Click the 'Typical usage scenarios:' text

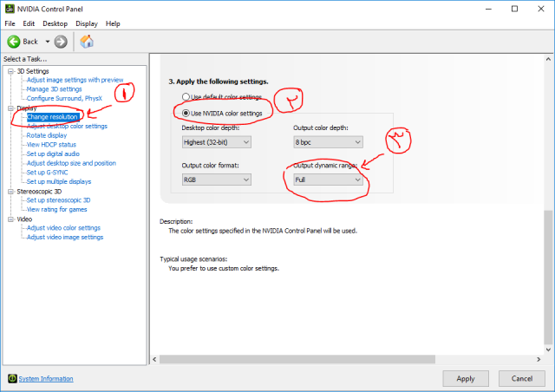[x=193, y=258]
